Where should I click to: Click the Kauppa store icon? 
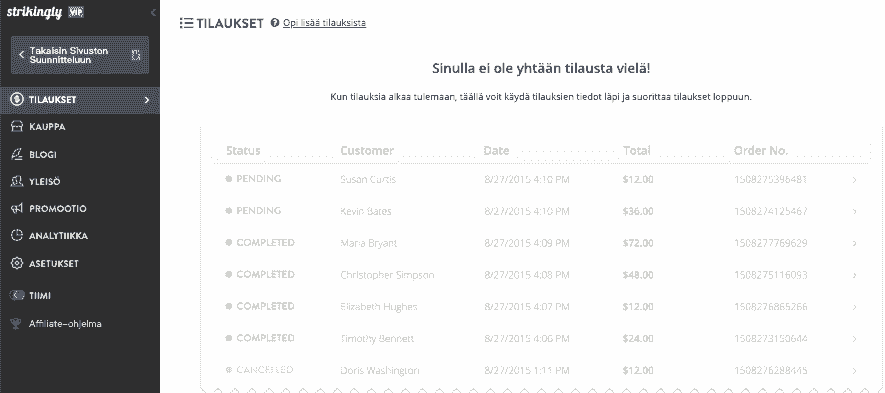point(17,126)
